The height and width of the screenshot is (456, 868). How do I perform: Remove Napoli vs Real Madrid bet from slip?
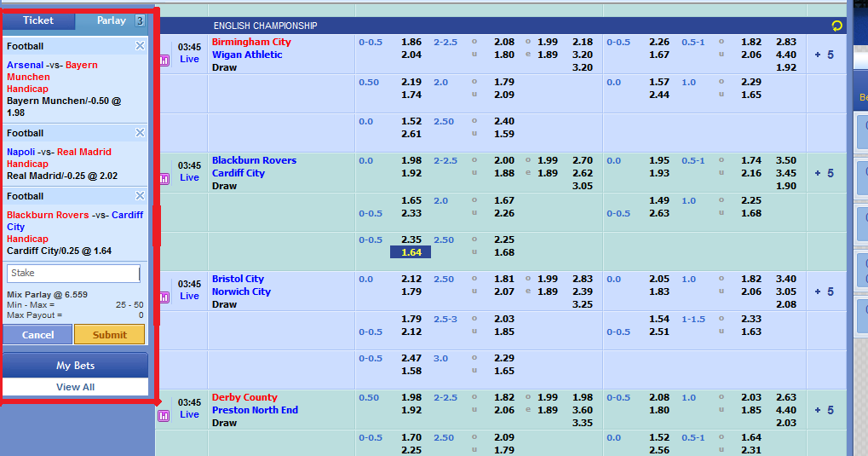click(x=140, y=133)
